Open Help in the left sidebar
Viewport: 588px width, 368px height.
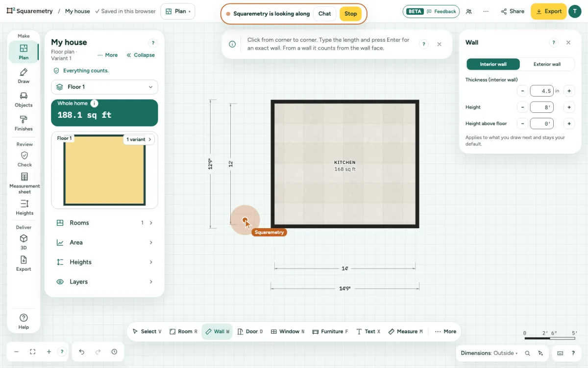24,321
